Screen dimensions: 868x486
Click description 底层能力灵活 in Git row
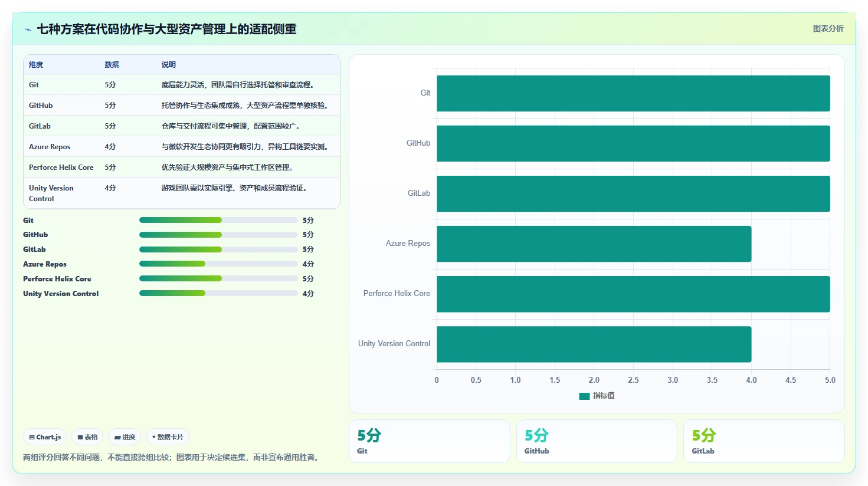coord(238,85)
